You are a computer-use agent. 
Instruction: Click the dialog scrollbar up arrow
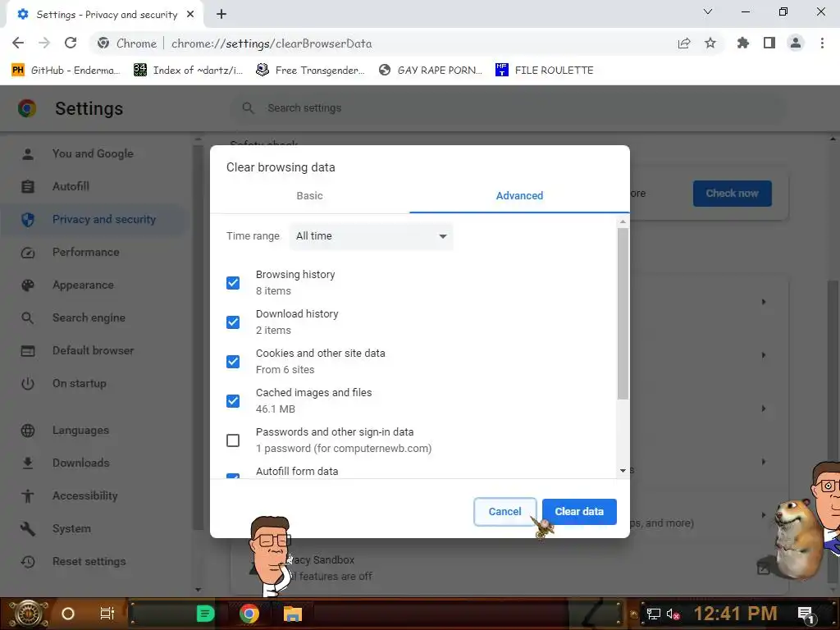[x=623, y=221]
